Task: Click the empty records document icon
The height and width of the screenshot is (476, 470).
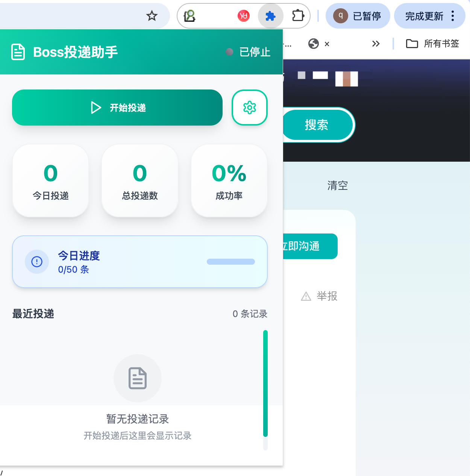Action: (138, 378)
